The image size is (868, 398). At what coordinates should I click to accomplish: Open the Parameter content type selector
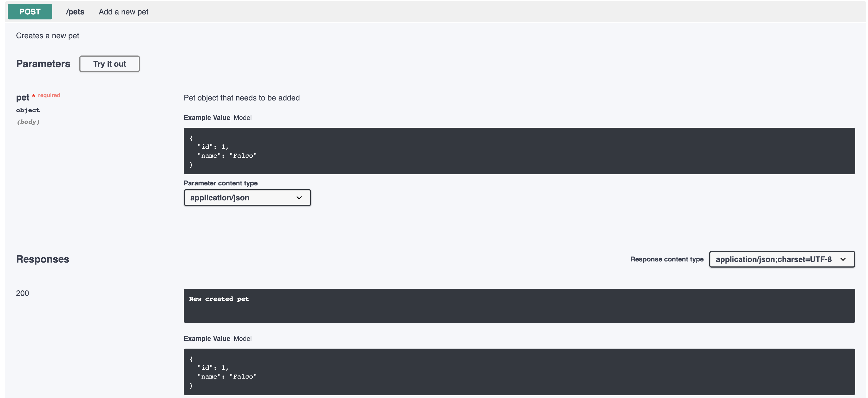pos(247,198)
